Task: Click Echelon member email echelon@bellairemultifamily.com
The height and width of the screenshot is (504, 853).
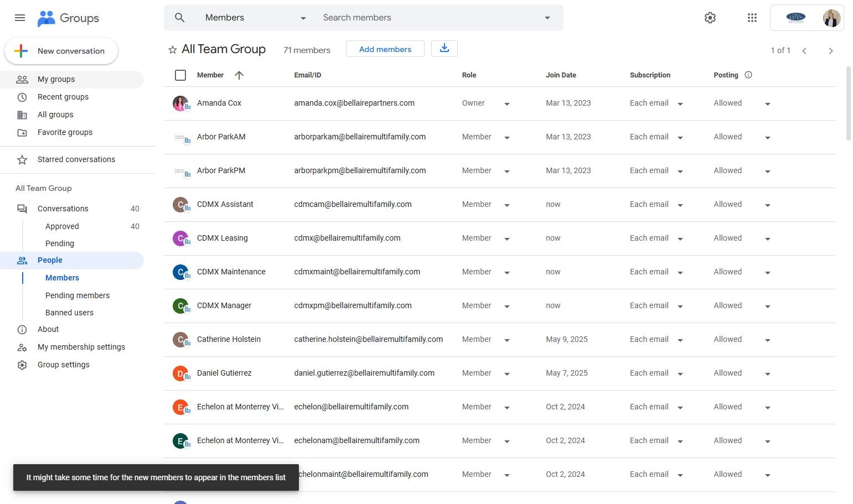Action: 351,407
